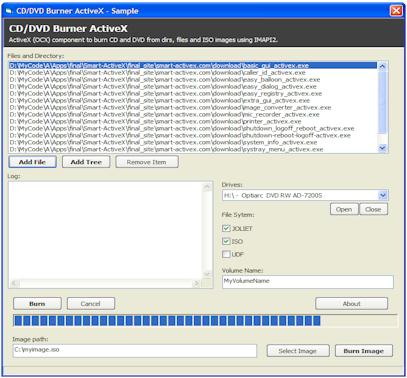
Task: Click the Add Tree button
Action: click(86, 162)
